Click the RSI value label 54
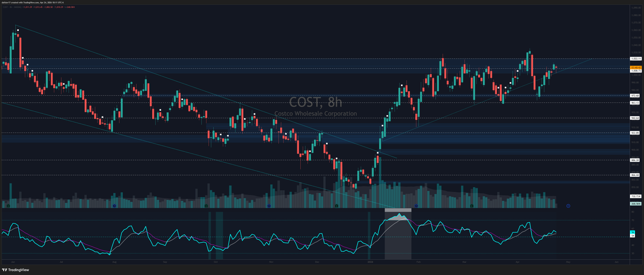This screenshot has width=644, height=275. (633, 235)
